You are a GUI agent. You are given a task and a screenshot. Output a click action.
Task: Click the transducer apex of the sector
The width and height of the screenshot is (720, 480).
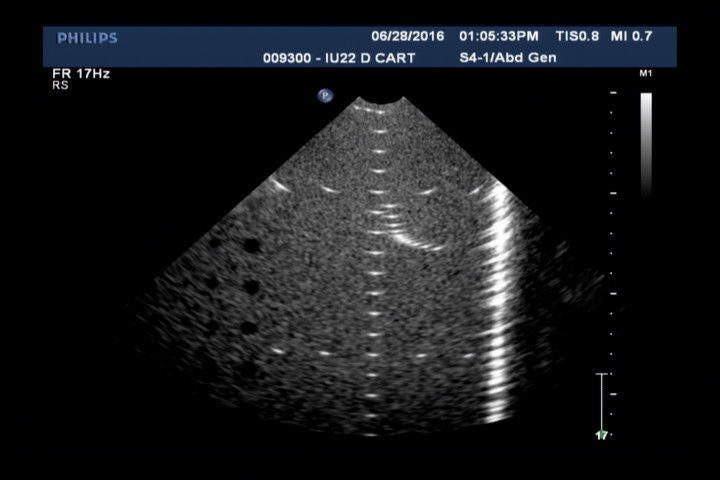[x=380, y=106]
